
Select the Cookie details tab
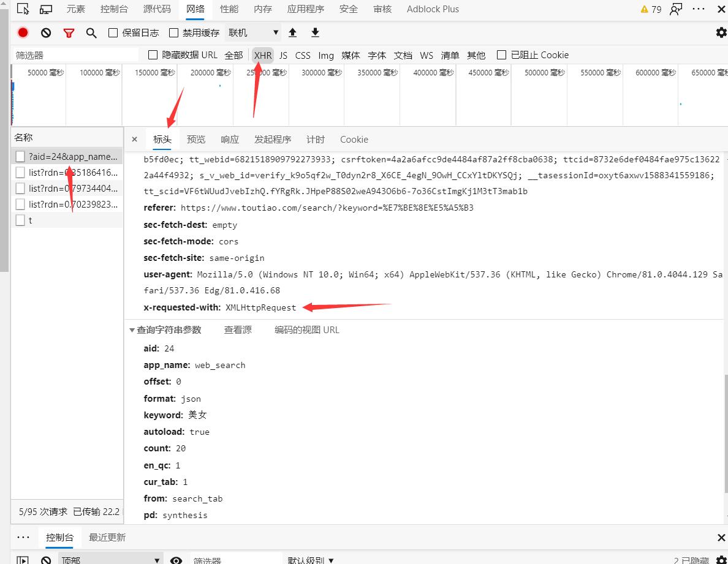click(354, 139)
